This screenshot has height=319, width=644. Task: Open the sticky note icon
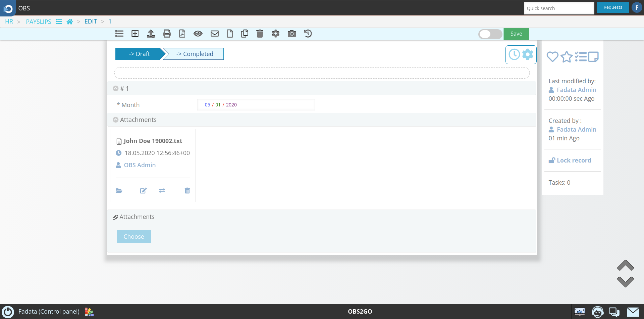coord(593,57)
